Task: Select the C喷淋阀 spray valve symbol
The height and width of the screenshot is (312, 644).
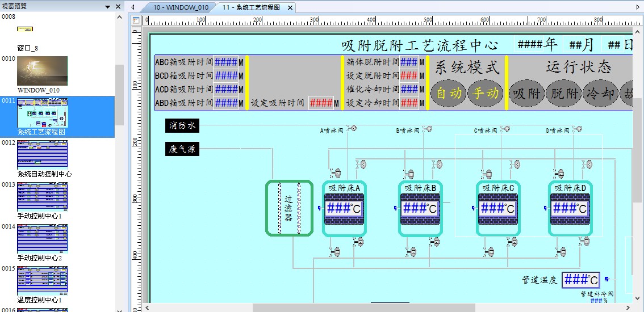Action: [x=505, y=129]
